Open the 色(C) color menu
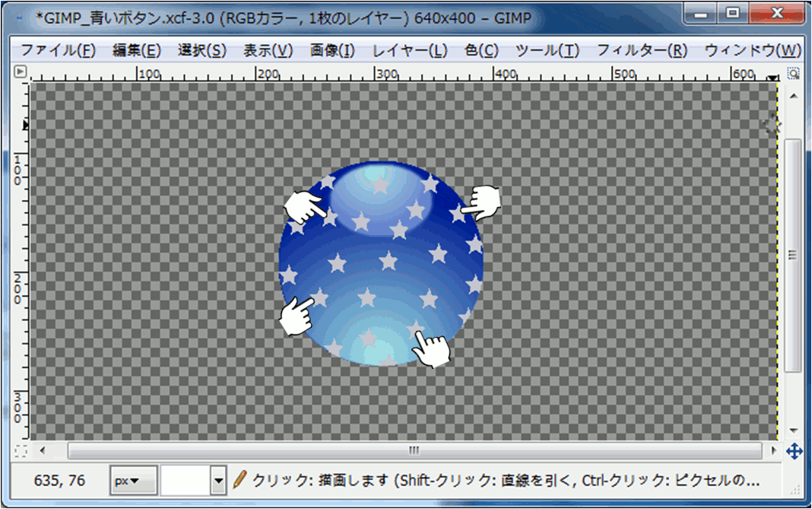 [x=481, y=51]
